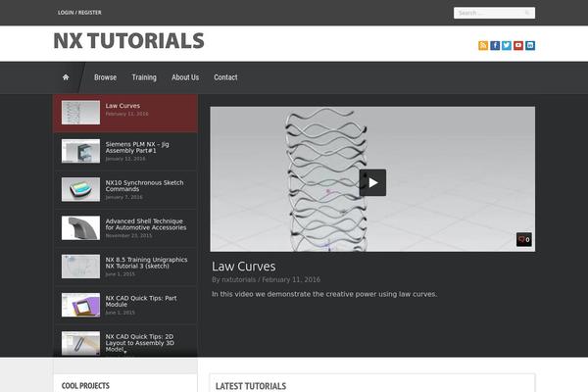Go to the home icon
588x392 pixels.
pyautogui.click(x=66, y=77)
